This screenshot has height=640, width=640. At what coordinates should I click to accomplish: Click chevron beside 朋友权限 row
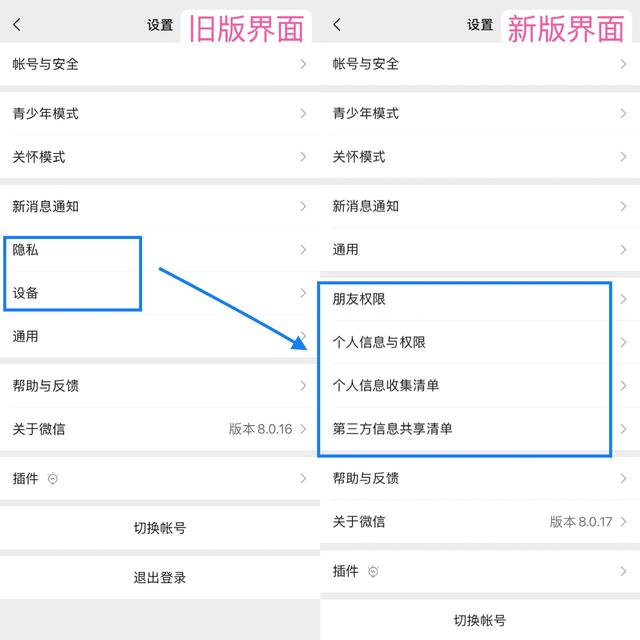tap(623, 299)
